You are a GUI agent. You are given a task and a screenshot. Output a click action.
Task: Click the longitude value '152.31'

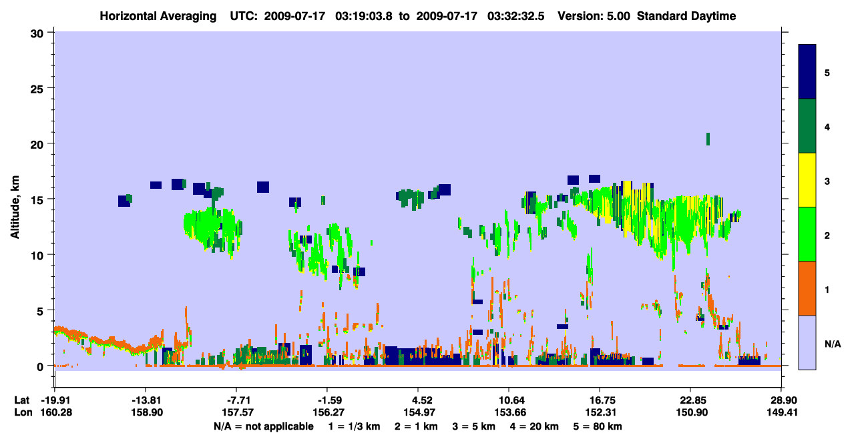coord(600,412)
